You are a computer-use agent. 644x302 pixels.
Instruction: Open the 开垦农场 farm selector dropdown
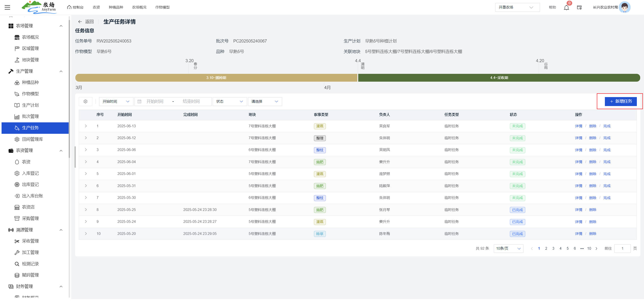tap(517, 8)
